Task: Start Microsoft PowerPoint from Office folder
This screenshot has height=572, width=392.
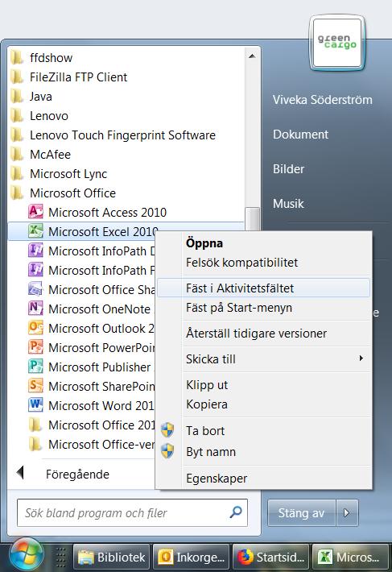Action: click(91, 348)
